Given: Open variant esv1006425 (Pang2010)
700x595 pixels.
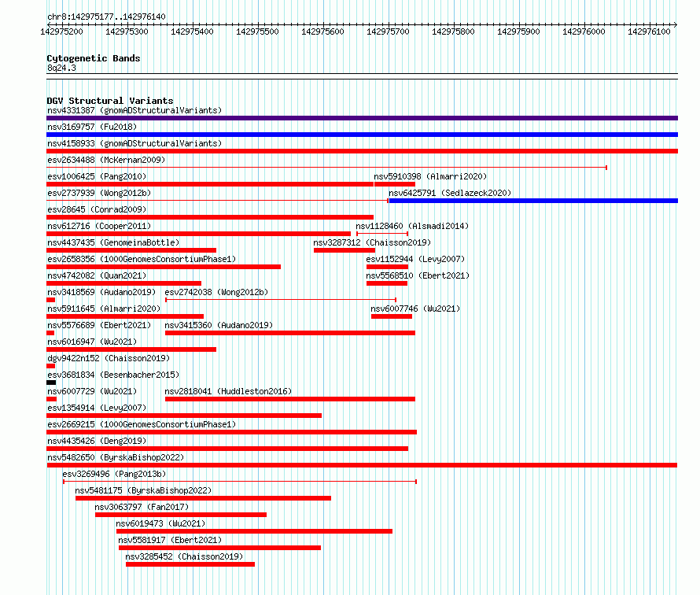Looking at the screenshot, I should (x=97, y=176).
